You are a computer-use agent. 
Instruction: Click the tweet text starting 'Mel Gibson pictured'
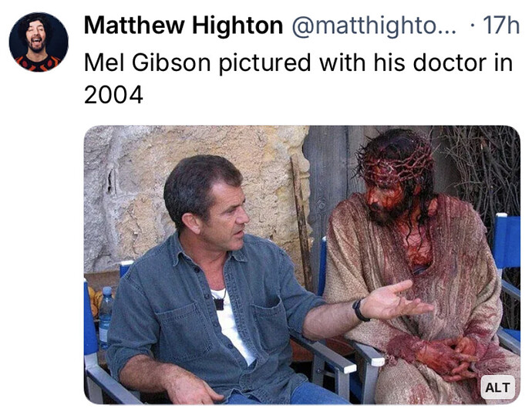(x=298, y=79)
